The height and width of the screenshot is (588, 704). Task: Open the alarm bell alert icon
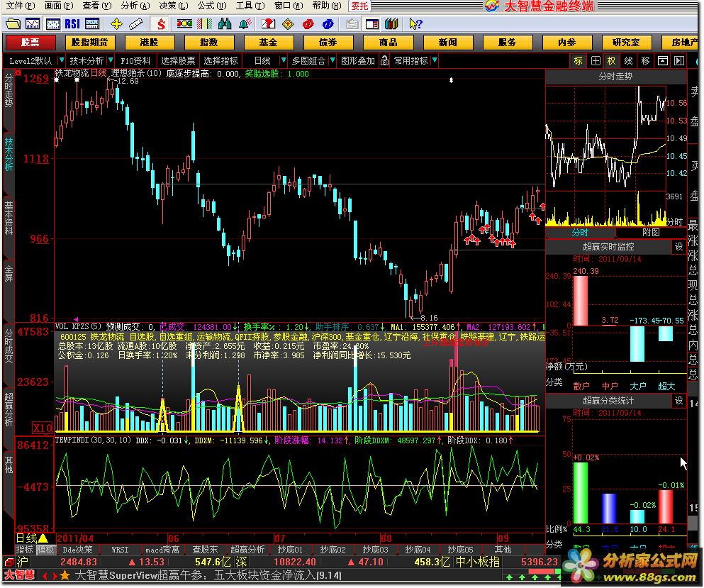pyautogui.click(x=245, y=24)
